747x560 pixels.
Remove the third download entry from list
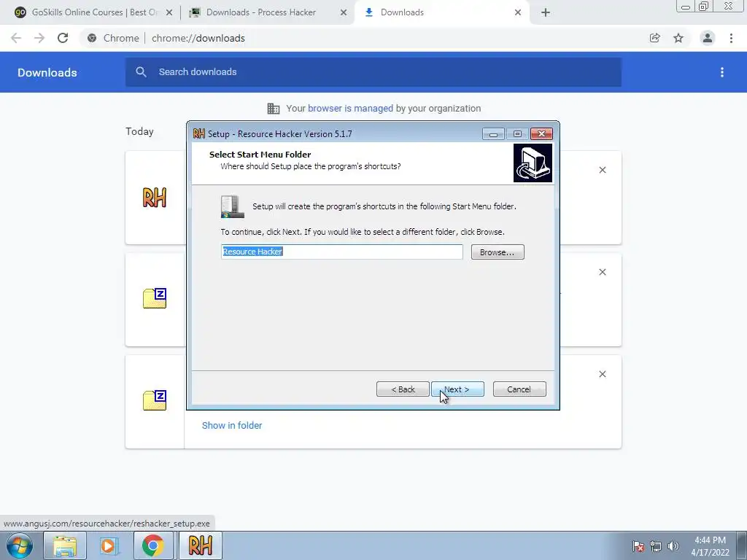603,374
